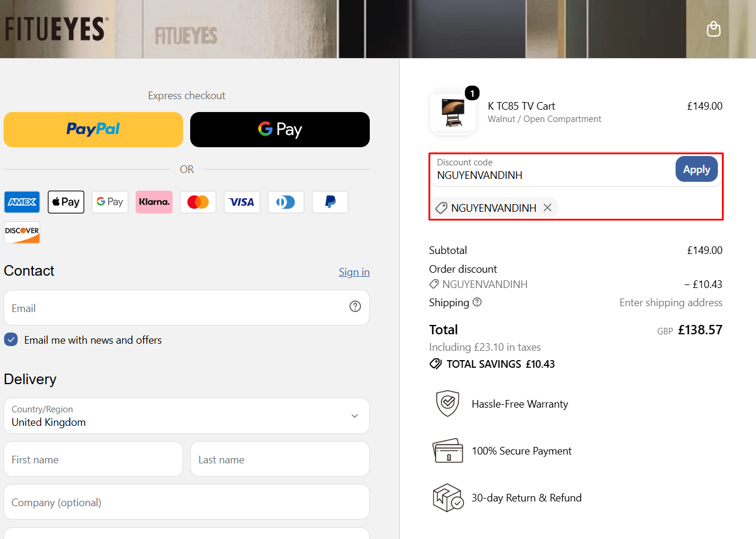Click the Shipping info question mark icon

(477, 302)
